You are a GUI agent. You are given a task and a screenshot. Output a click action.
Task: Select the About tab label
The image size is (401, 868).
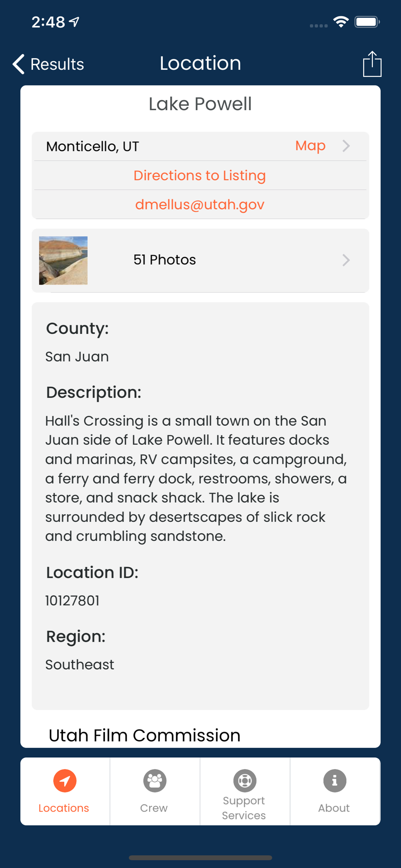tap(334, 808)
